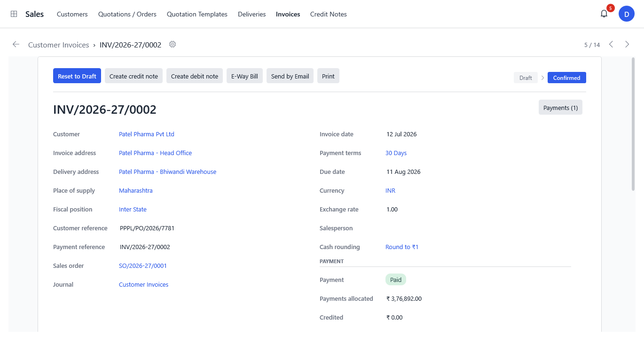The image size is (644, 352).
Task: Open the INR currency link
Action: [x=390, y=191]
